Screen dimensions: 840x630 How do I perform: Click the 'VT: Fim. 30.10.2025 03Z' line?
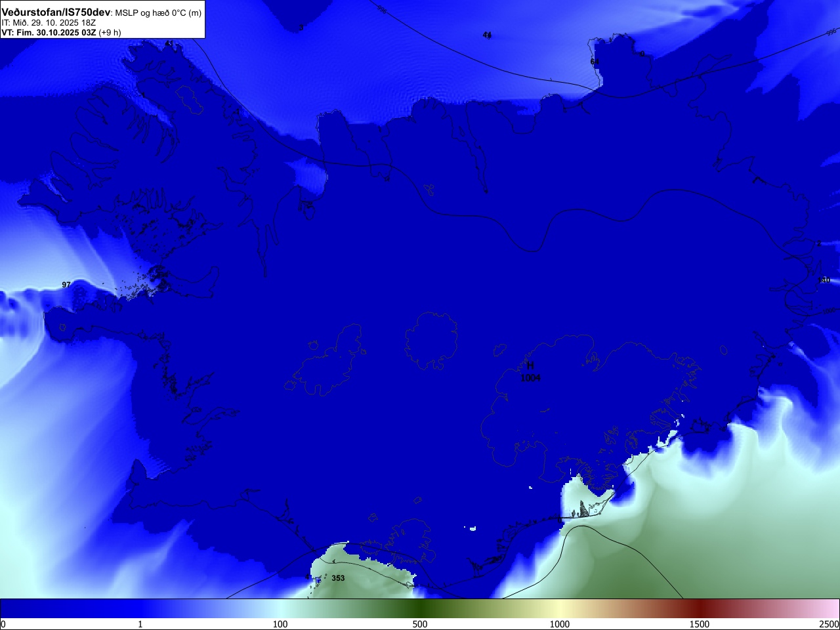[49, 32]
